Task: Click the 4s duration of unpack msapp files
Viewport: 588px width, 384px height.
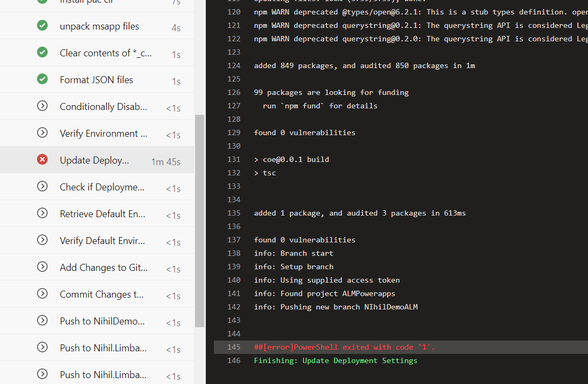Action: (x=176, y=28)
